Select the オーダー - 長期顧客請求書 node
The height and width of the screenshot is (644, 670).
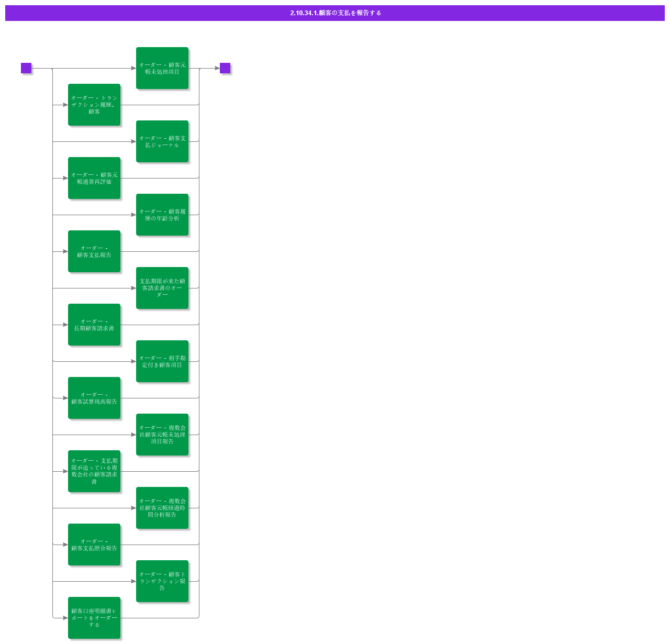[x=94, y=325]
